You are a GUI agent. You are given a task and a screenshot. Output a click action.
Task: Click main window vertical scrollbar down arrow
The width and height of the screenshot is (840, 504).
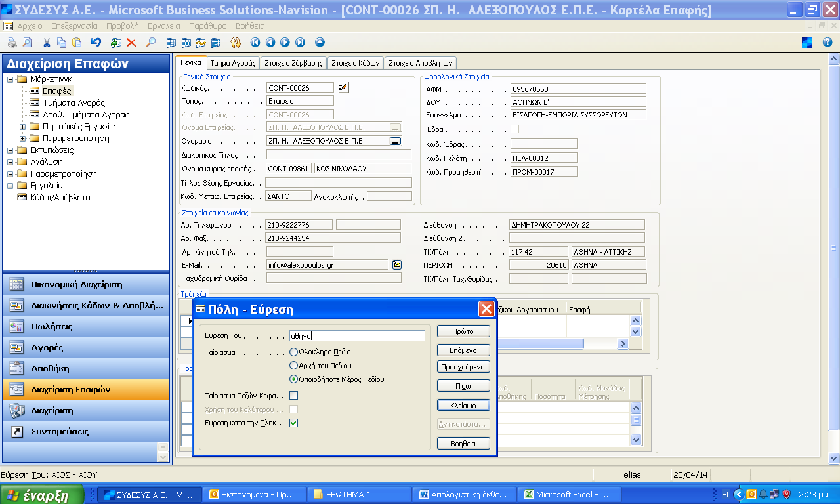(x=834, y=458)
